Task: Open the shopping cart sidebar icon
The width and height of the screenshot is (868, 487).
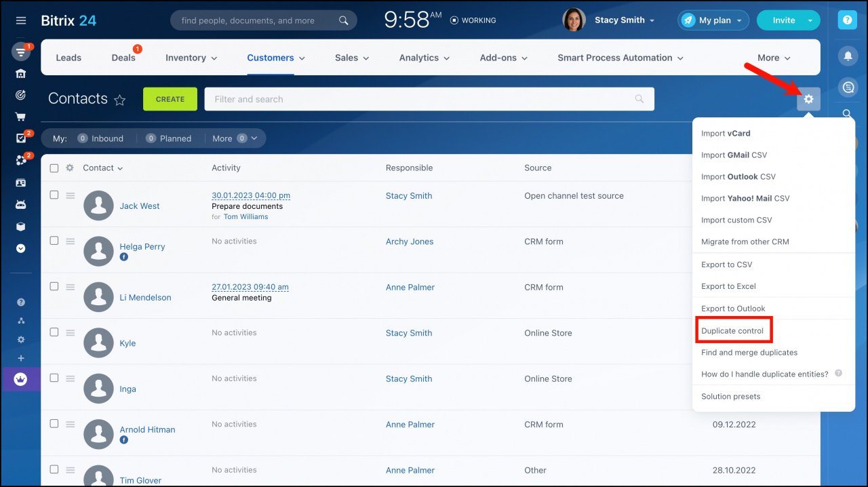Action: click(21, 117)
